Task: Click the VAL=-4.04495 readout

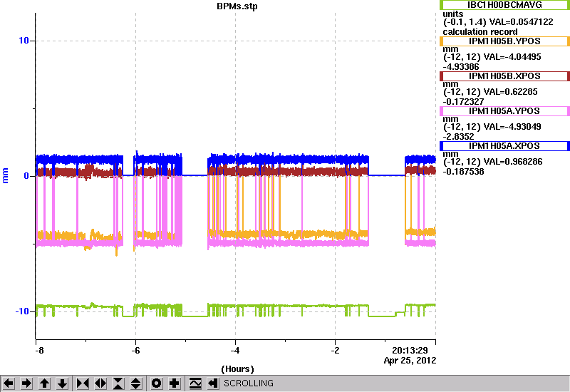Action: (x=513, y=57)
